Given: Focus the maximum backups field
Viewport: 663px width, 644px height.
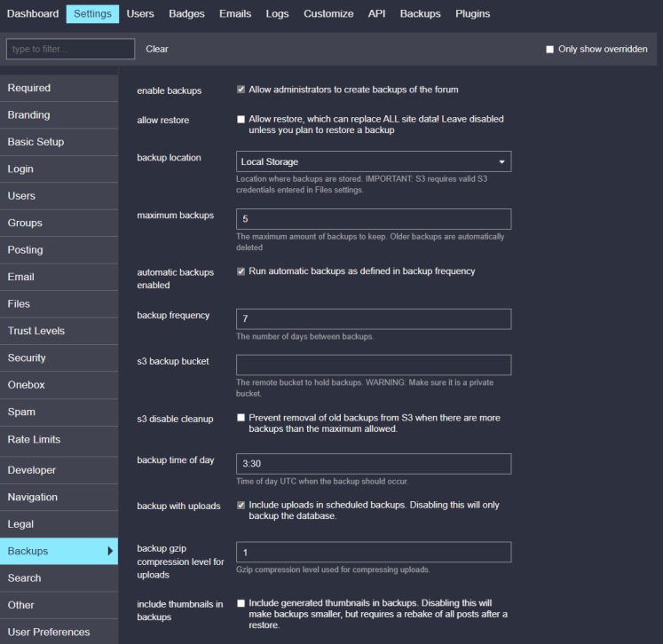Looking at the screenshot, I should pos(374,219).
